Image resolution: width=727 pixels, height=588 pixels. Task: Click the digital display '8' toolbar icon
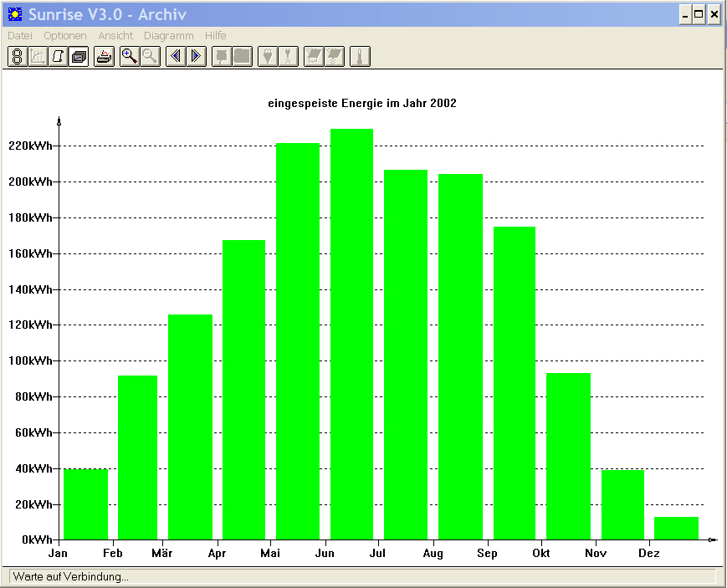pyautogui.click(x=18, y=57)
